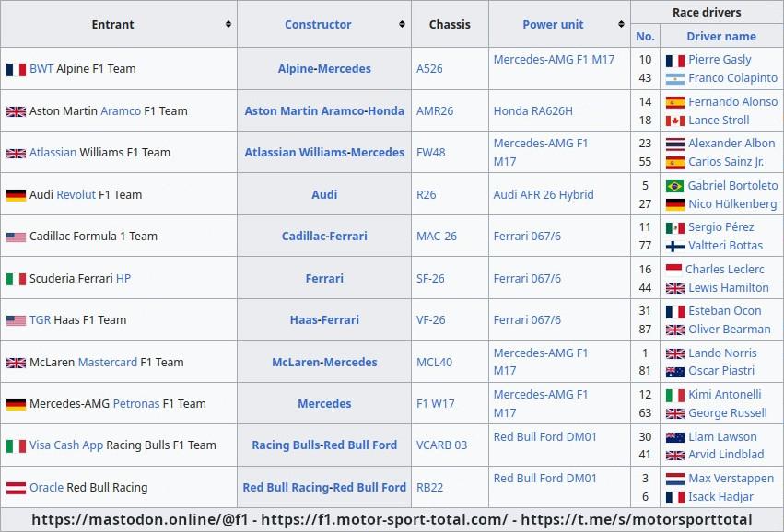Click the No. column header link
784x532 pixels.
point(645,37)
